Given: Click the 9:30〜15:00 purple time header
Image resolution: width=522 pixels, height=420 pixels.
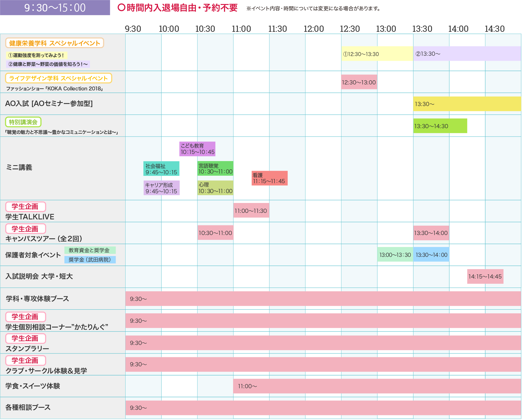Looking at the screenshot, I should pos(55,8).
